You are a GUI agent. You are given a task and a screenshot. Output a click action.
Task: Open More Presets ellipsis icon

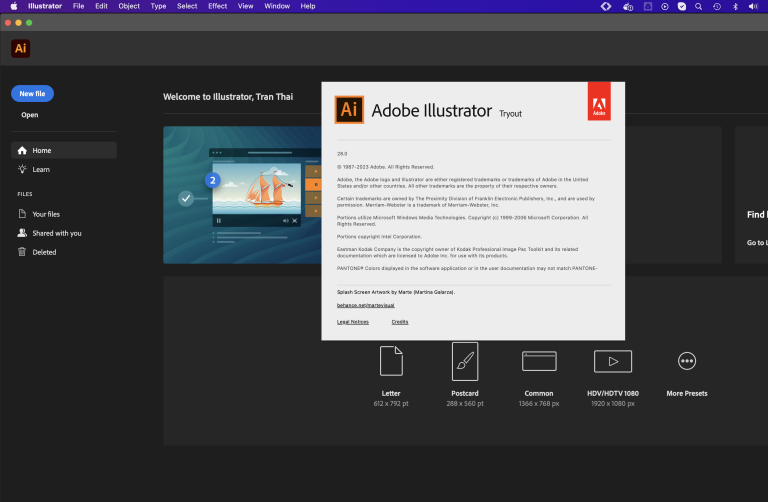(x=687, y=361)
